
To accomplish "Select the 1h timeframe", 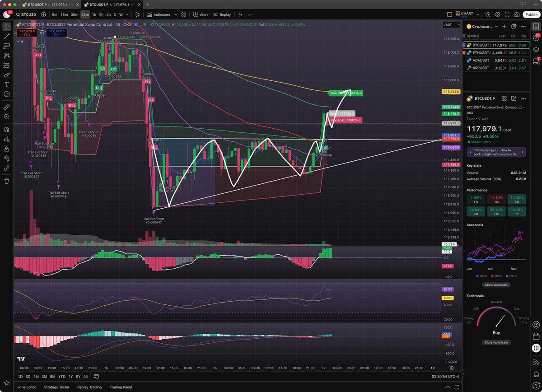I will pyautogui.click(x=94, y=14).
